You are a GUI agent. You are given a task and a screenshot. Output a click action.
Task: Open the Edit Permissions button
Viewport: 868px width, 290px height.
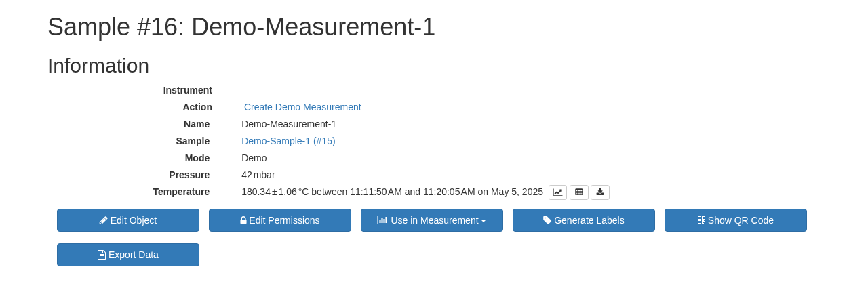point(280,220)
